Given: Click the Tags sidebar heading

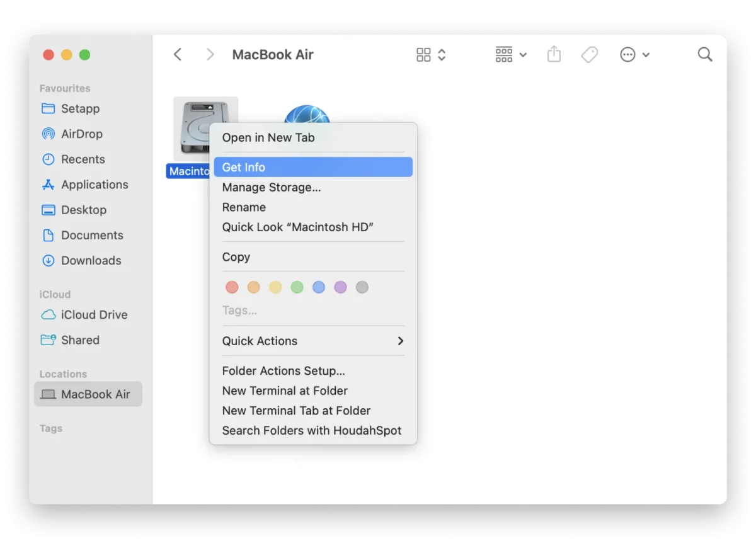Looking at the screenshot, I should pos(51,428).
